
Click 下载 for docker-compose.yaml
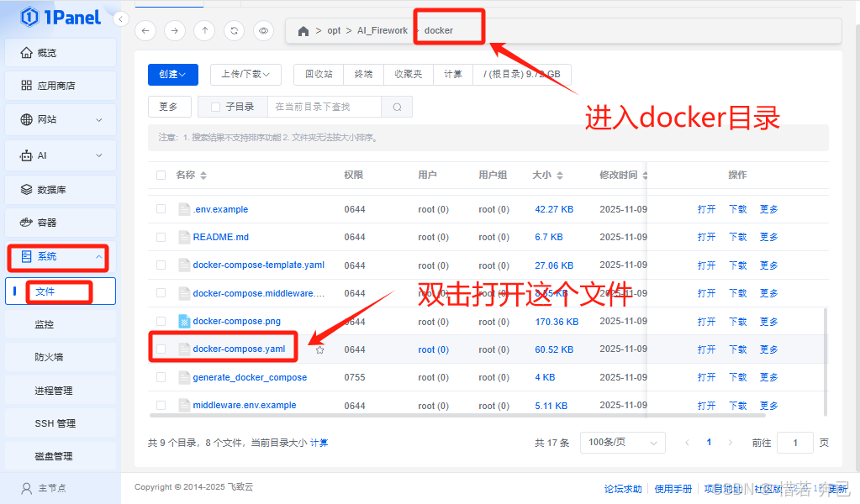click(x=738, y=349)
